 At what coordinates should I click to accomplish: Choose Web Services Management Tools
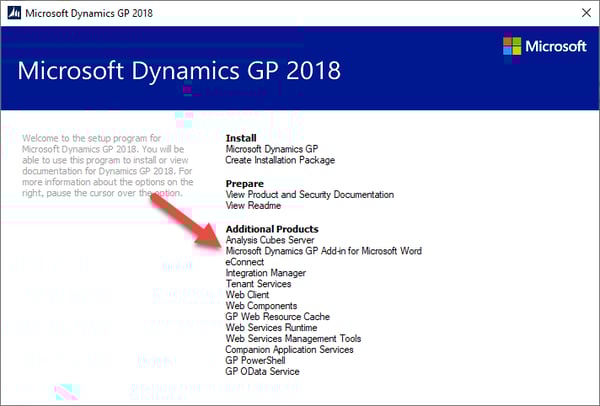(x=293, y=339)
